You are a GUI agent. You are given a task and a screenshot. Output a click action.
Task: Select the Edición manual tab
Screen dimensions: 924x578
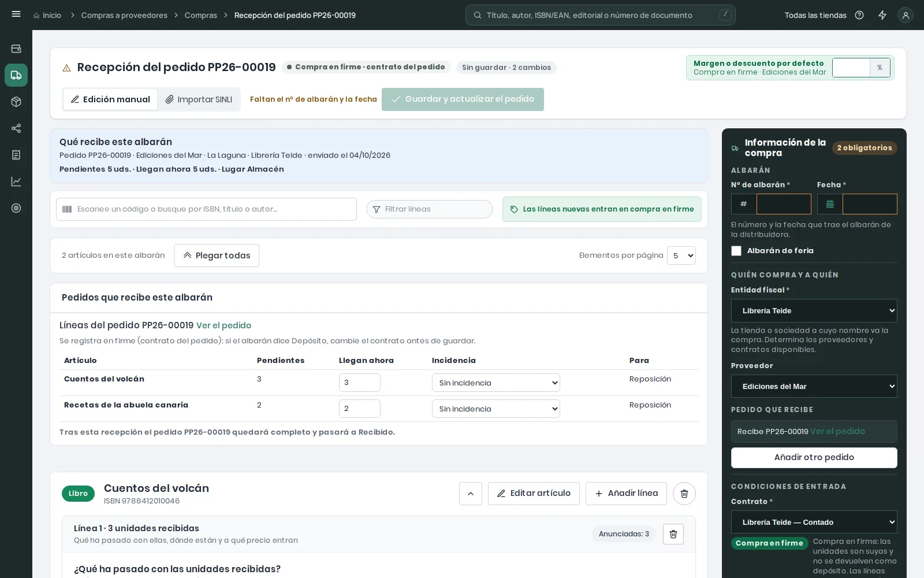110,99
